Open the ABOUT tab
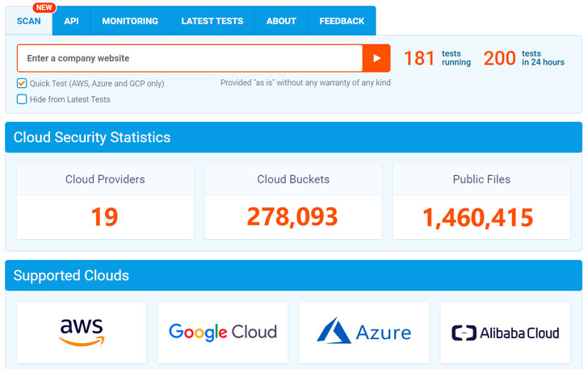Viewport: 588px width, 369px height. pos(281,21)
